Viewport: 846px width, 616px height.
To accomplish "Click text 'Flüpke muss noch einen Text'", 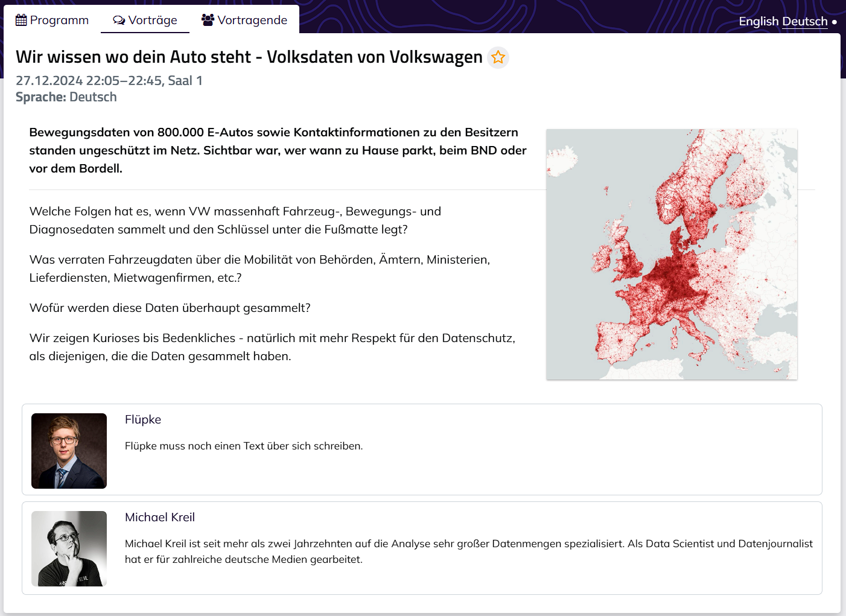I will (x=244, y=446).
